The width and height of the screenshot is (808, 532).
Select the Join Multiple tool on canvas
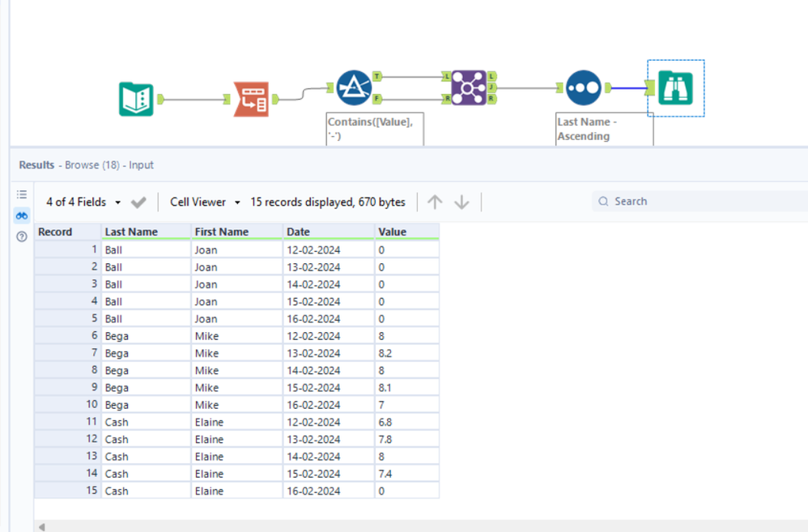click(469, 87)
